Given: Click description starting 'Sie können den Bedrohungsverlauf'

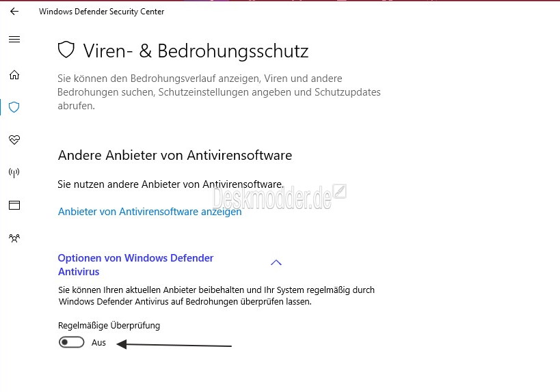Looking at the screenshot, I should coord(219,92).
